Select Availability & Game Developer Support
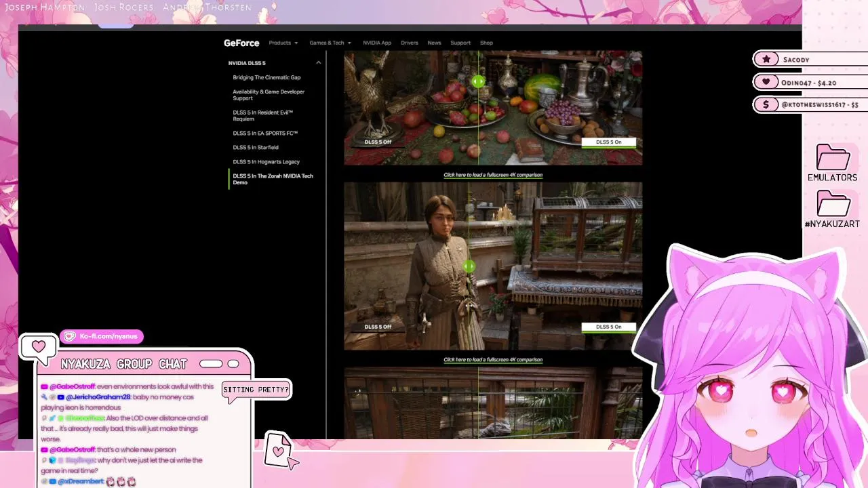Image resolution: width=868 pixels, height=488 pixels. click(269, 95)
